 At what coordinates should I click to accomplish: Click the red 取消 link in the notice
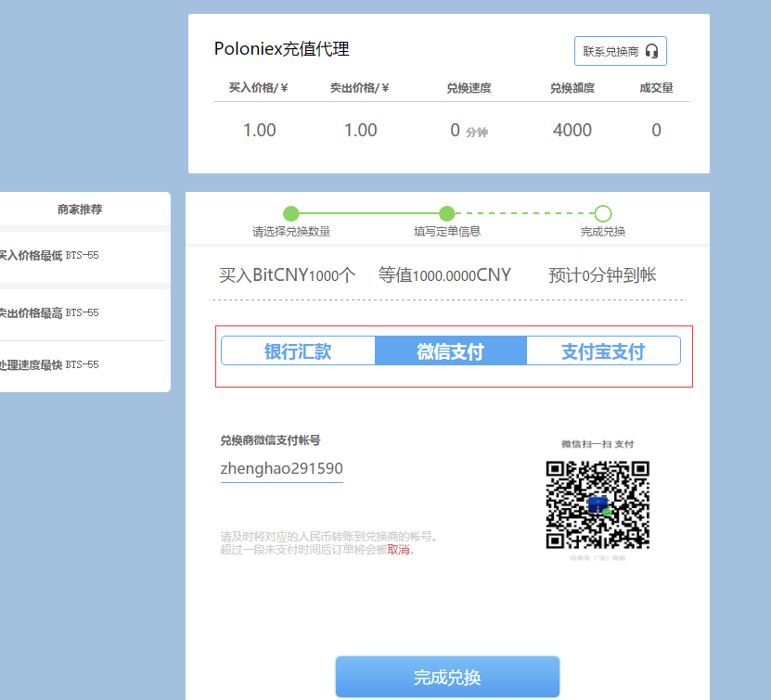[x=399, y=549]
